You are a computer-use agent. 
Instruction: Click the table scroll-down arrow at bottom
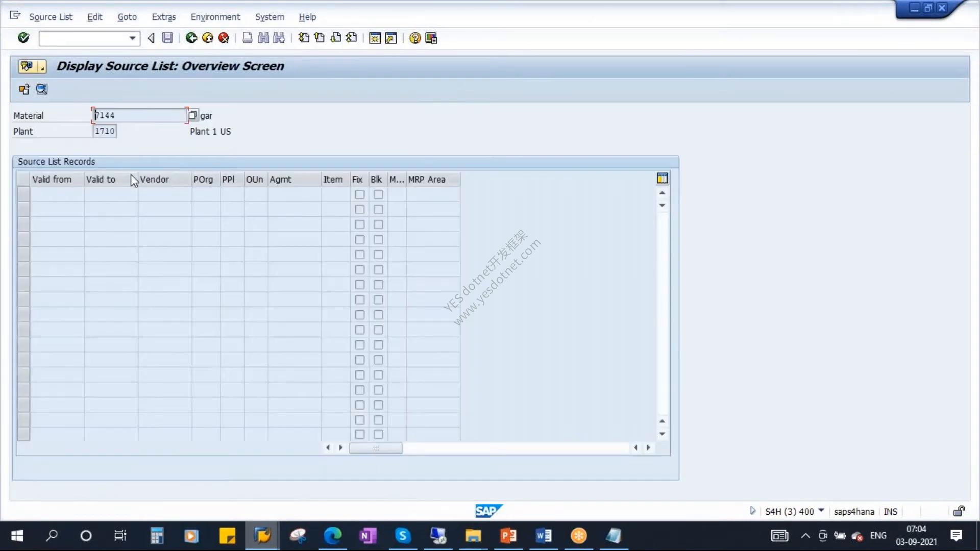click(662, 434)
